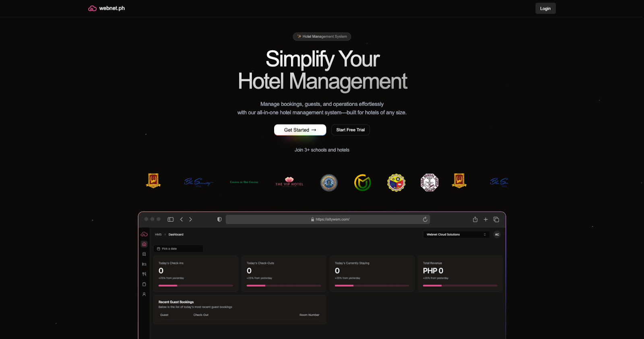The height and width of the screenshot is (339, 644).
Task: Click the Today's Currently Staying label
Action: pos(352,263)
